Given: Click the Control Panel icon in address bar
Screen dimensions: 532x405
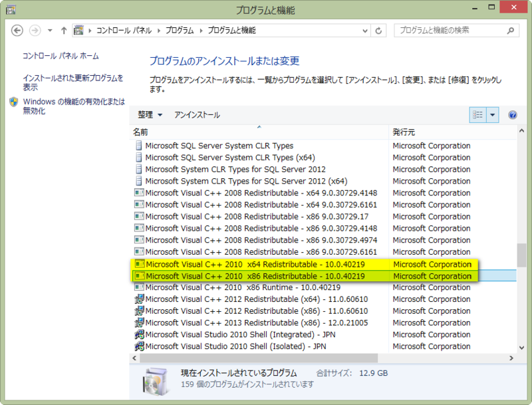Looking at the screenshot, I should (x=78, y=30).
